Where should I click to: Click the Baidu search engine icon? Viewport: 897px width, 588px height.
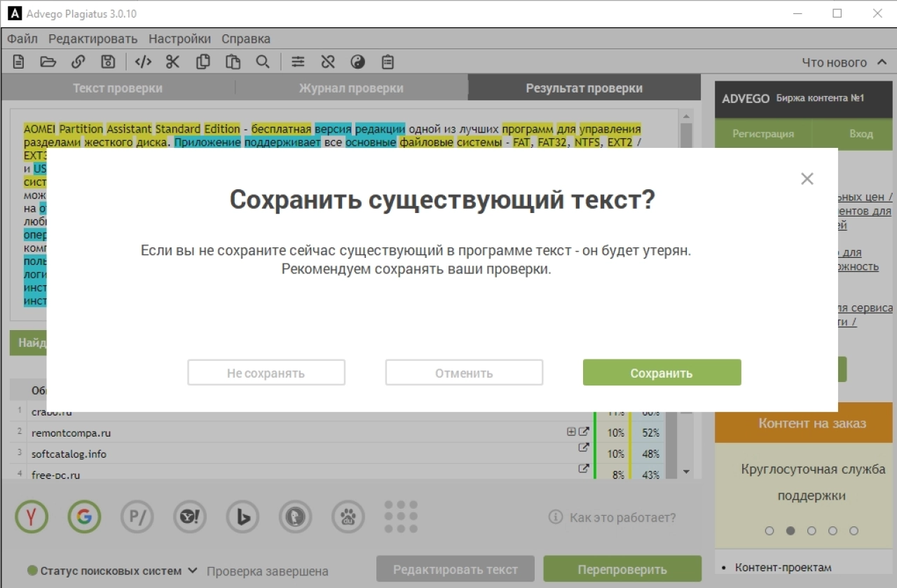pos(348,517)
